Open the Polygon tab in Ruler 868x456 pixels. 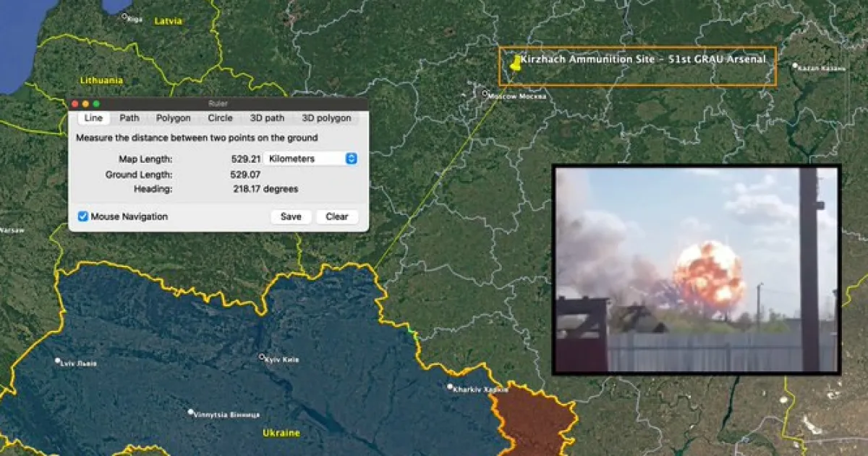[174, 118]
